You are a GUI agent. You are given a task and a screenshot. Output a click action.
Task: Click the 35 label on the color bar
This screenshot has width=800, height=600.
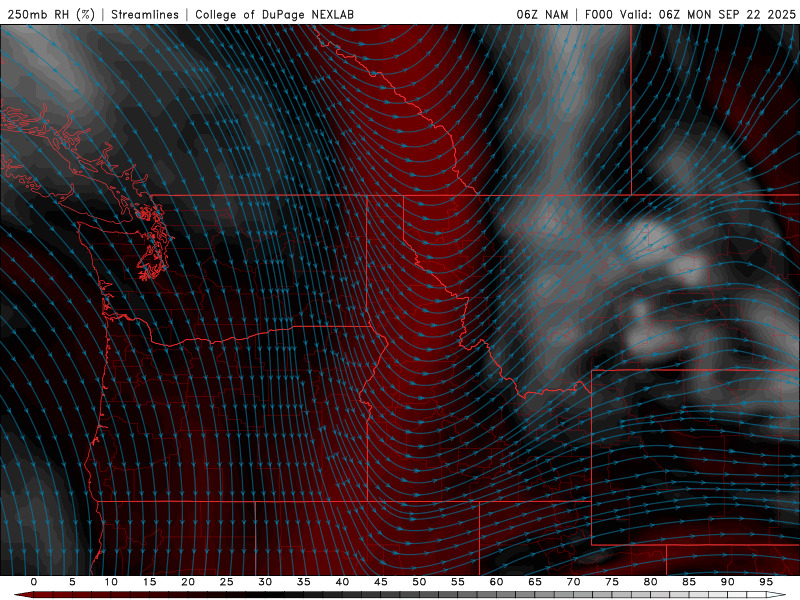point(304,582)
